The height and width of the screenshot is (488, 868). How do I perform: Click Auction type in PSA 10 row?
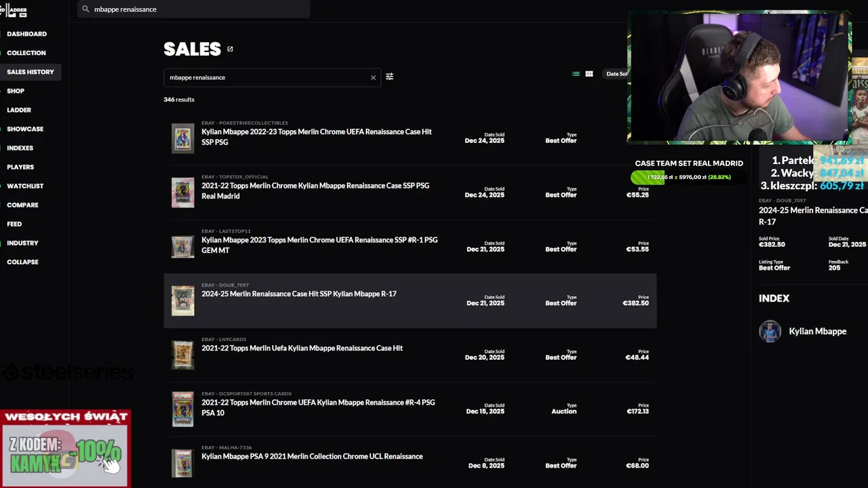coord(564,411)
